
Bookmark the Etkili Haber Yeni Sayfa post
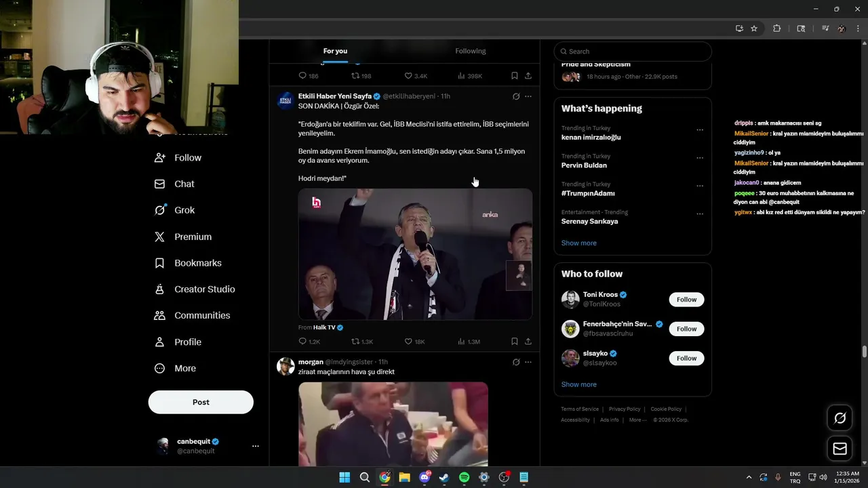514,342
